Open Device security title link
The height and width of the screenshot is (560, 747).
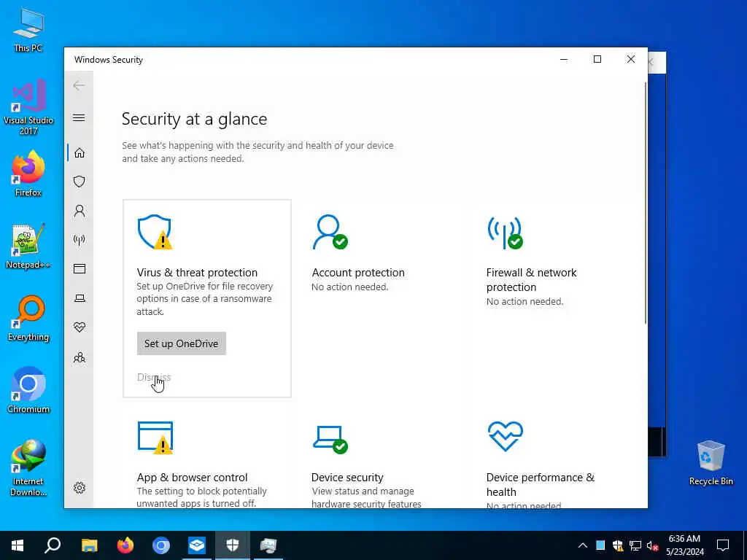click(347, 478)
